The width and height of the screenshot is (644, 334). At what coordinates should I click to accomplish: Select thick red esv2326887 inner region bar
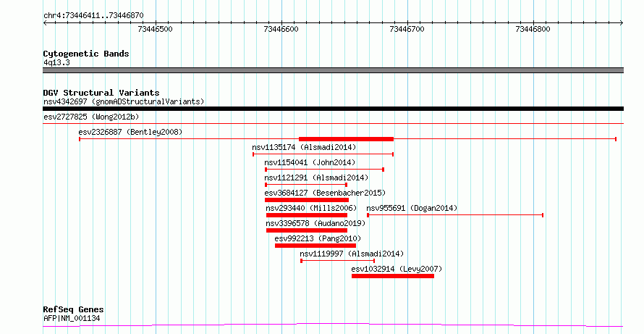(x=346, y=139)
